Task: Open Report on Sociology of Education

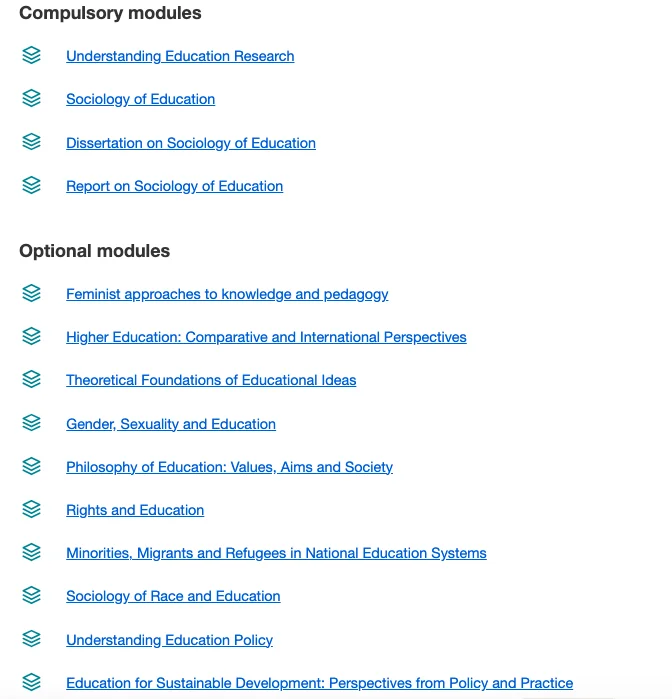Action: (174, 186)
